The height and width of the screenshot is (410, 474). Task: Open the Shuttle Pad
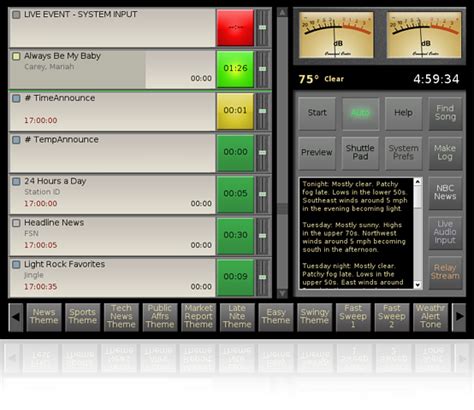[x=360, y=153]
